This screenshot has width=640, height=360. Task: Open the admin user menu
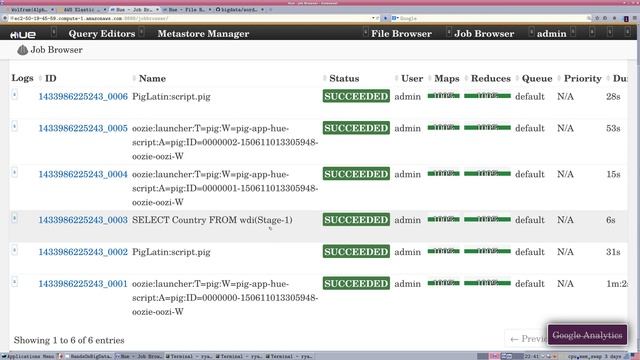click(551, 33)
